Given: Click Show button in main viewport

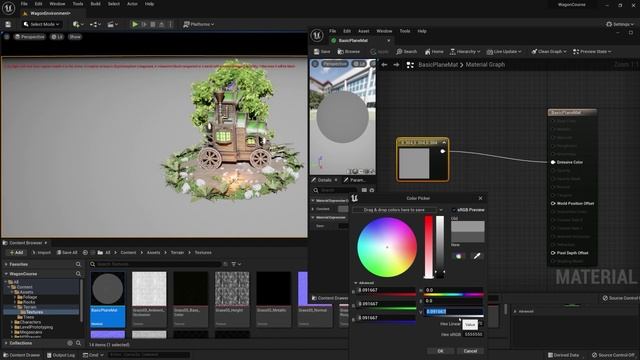Looking at the screenshot, I should [75, 37].
